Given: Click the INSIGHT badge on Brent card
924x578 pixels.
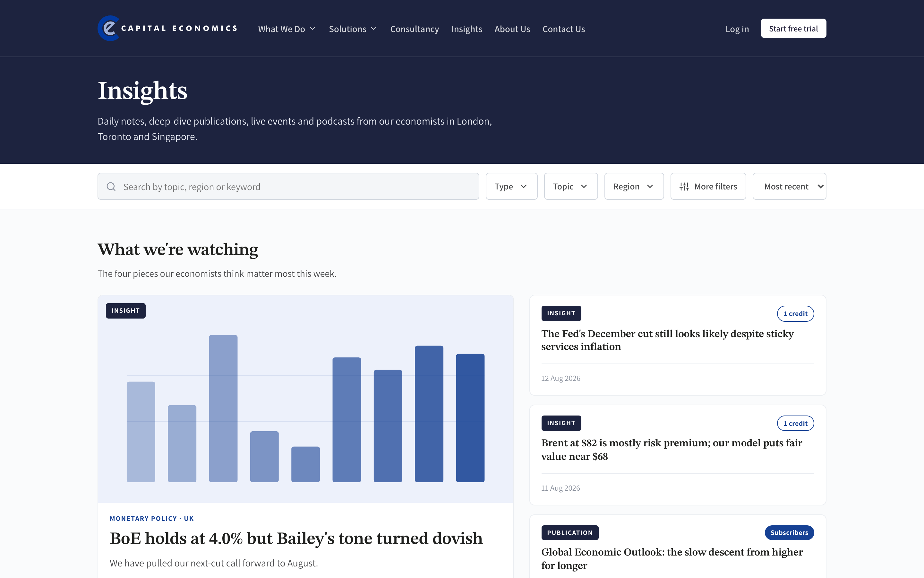Looking at the screenshot, I should point(561,423).
